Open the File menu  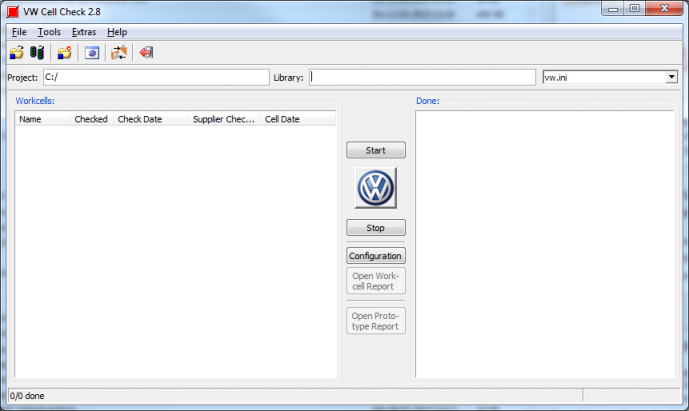point(19,32)
